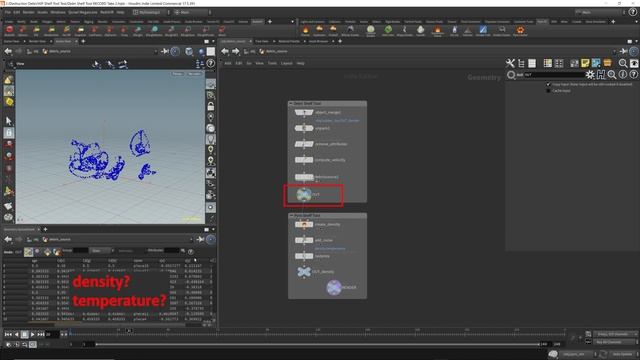This screenshot has height=360, width=640.
Task: Click the H icon in the parameter pane
Action: pyautogui.click(x=601, y=75)
